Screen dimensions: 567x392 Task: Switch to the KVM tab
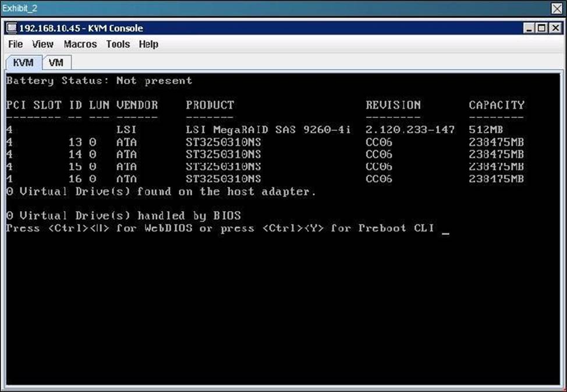(24, 63)
